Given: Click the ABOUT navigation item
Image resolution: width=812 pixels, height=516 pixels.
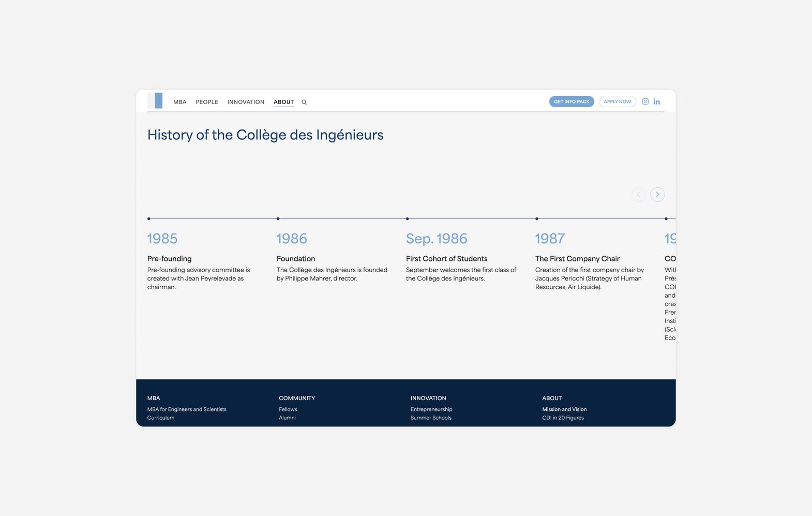Looking at the screenshot, I should (x=283, y=102).
